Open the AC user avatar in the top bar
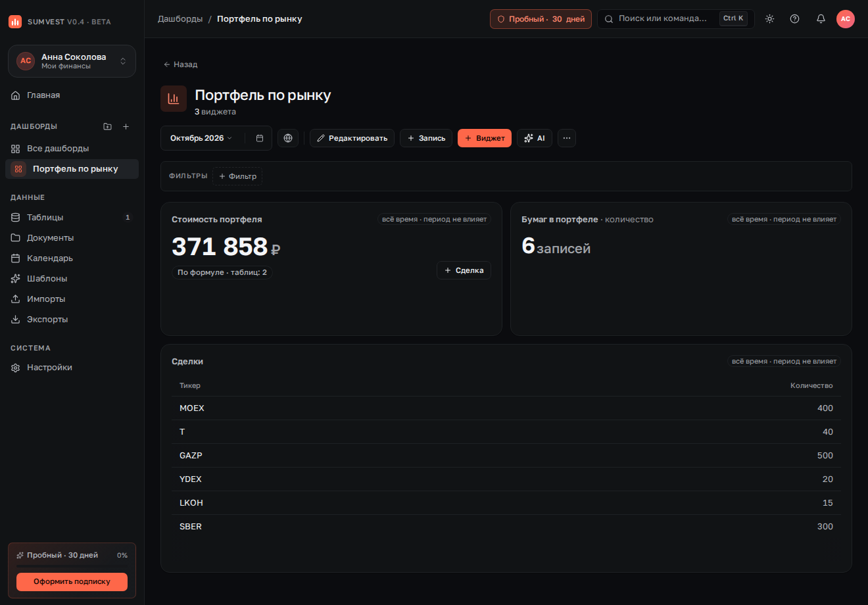 point(846,19)
